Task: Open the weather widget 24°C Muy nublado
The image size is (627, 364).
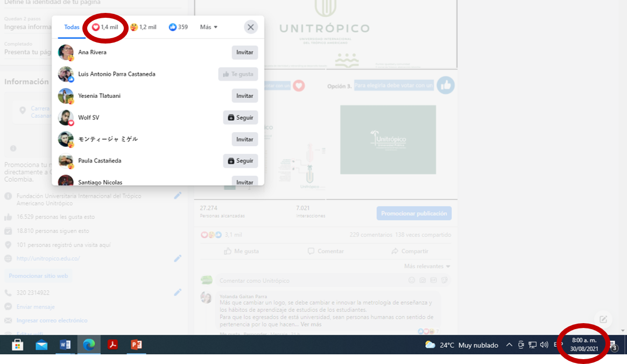Action: (x=461, y=345)
